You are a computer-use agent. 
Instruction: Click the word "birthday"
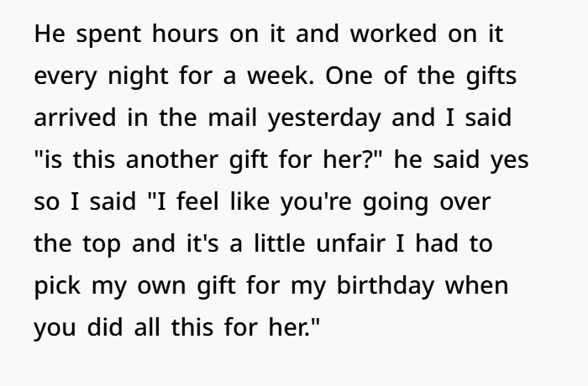pos(386,287)
